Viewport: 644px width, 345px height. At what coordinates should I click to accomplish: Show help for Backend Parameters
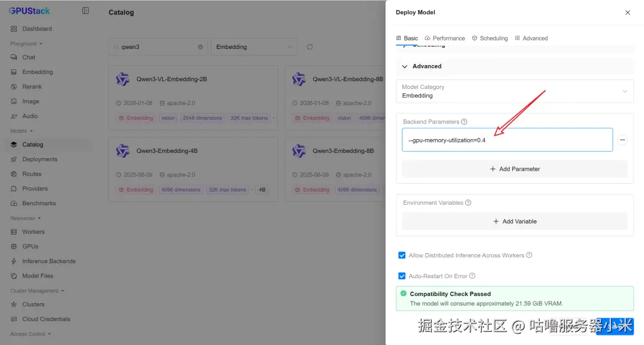click(x=464, y=122)
